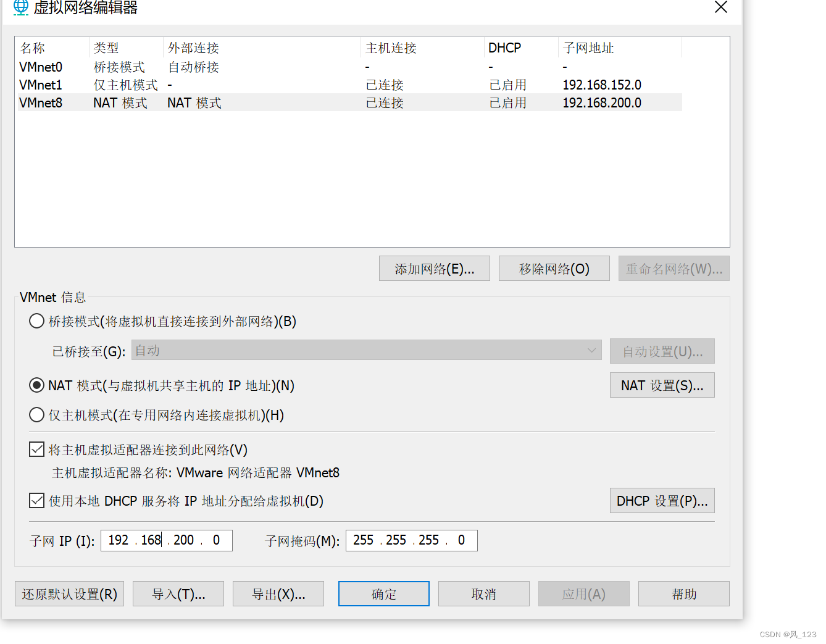Click 自动桥接 cell in VMnet0 row
This screenshot has width=826, height=644.
tap(194, 67)
